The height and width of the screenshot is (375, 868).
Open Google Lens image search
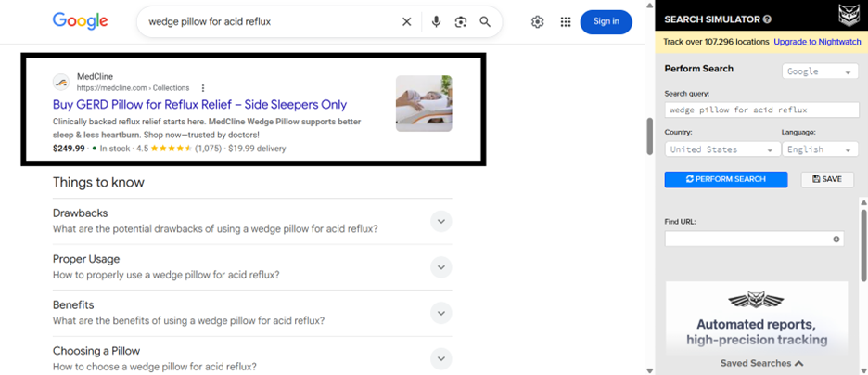461,21
